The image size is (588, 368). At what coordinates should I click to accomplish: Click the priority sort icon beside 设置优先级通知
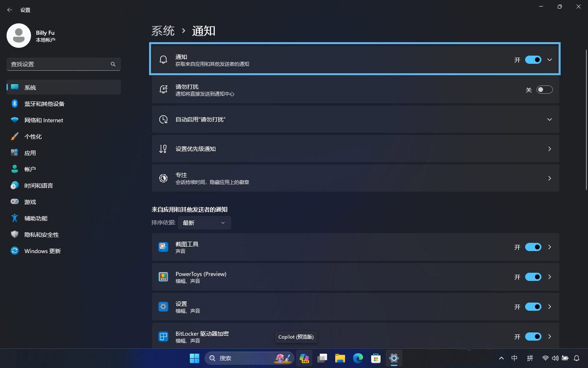click(163, 149)
